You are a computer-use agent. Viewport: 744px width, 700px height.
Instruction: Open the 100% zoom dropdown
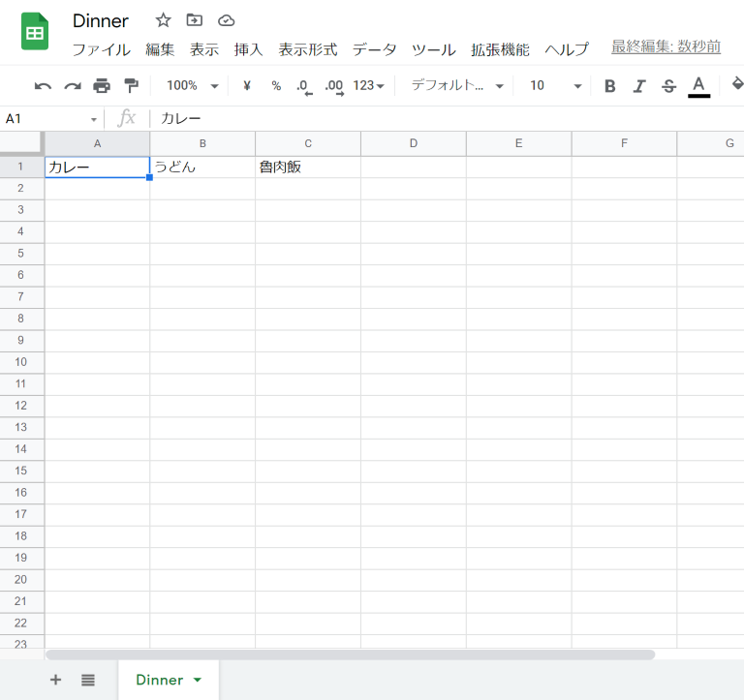coord(192,86)
